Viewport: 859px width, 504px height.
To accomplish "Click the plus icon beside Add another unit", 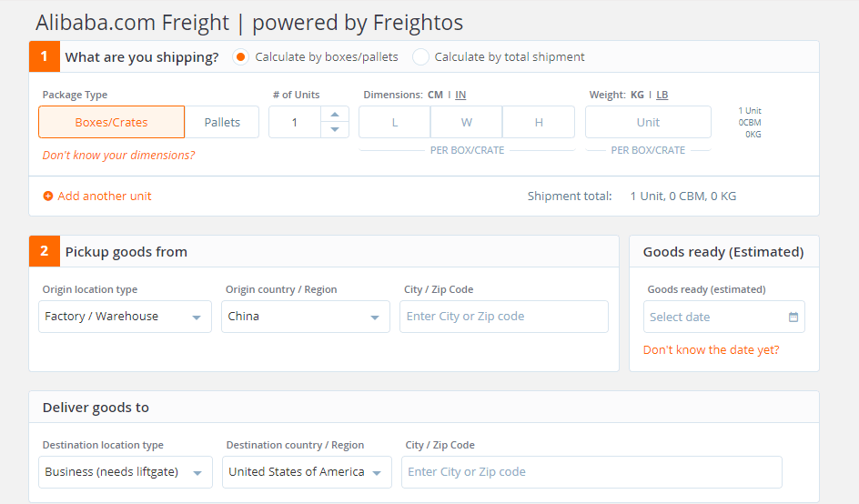I will [x=48, y=196].
